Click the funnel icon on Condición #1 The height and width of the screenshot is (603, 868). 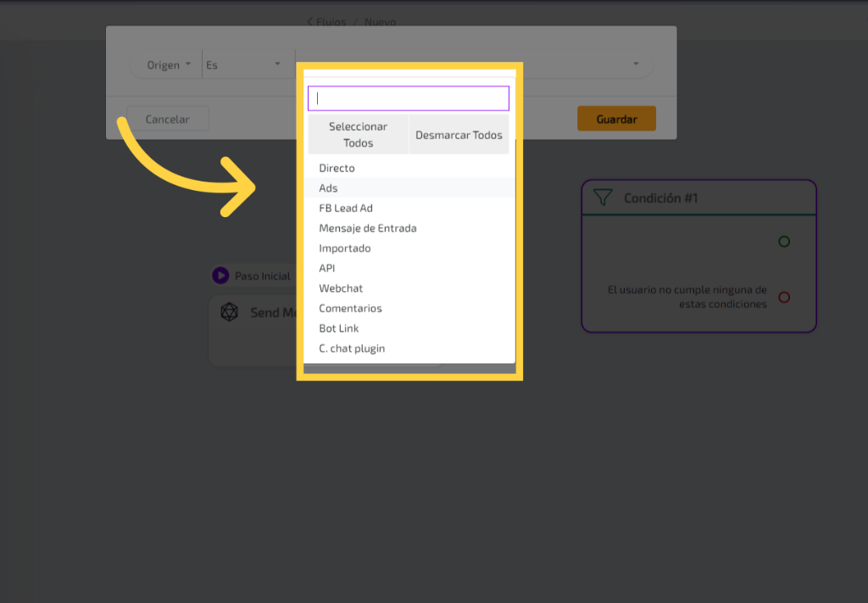[603, 198]
